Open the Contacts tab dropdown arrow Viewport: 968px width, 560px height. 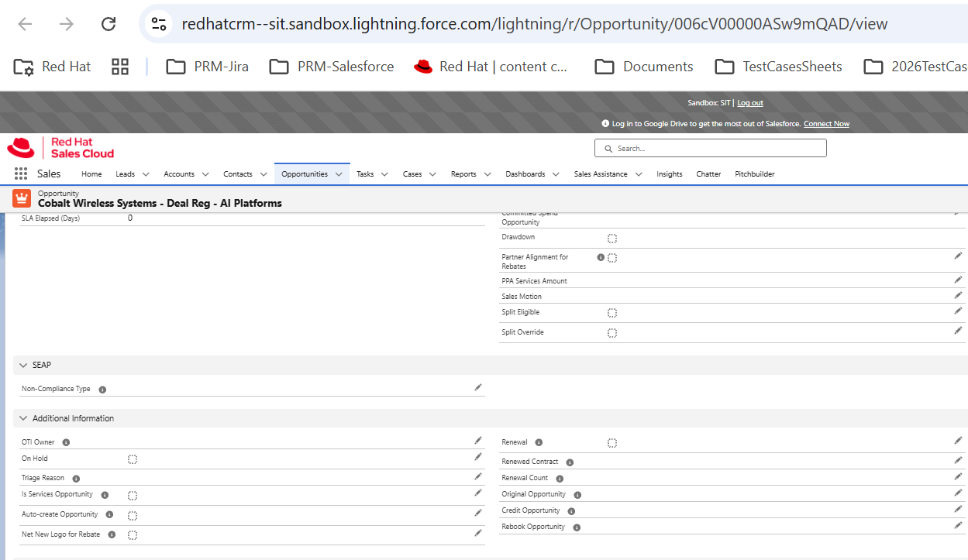(x=264, y=174)
